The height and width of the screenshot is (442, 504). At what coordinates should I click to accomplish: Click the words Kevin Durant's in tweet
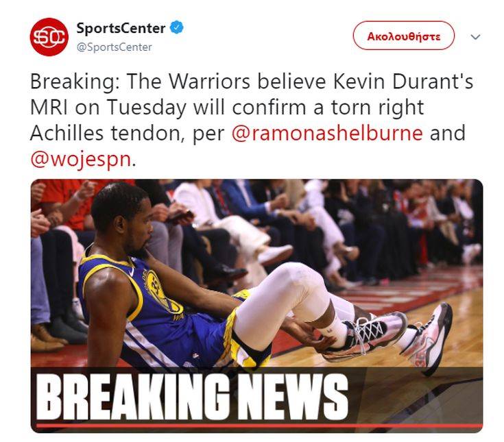click(403, 82)
